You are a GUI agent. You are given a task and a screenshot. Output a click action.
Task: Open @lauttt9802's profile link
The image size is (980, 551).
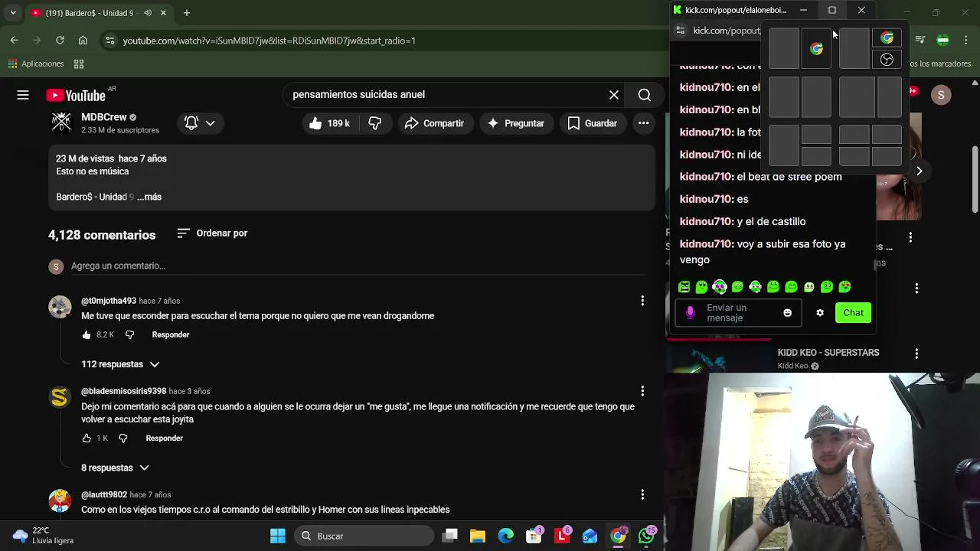(x=104, y=494)
